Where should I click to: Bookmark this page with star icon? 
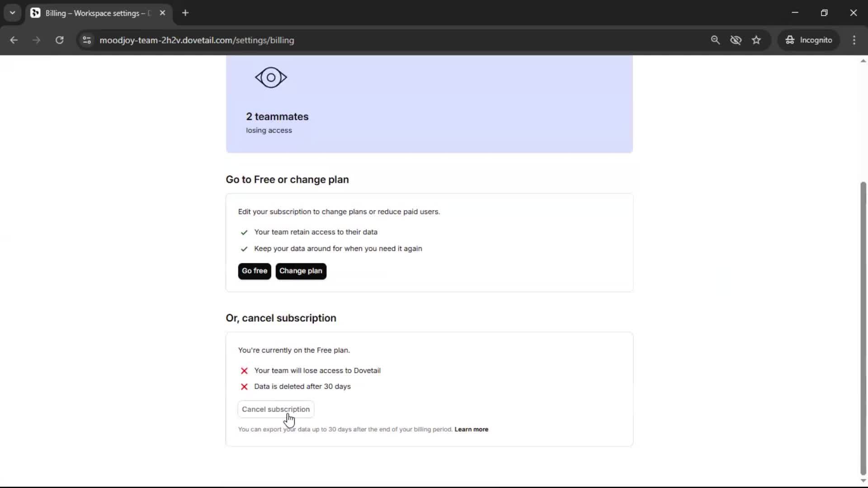click(x=756, y=40)
